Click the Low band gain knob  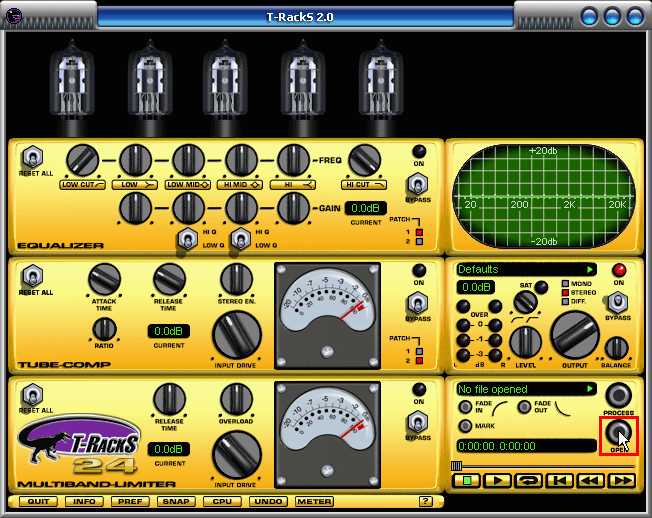click(135, 208)
